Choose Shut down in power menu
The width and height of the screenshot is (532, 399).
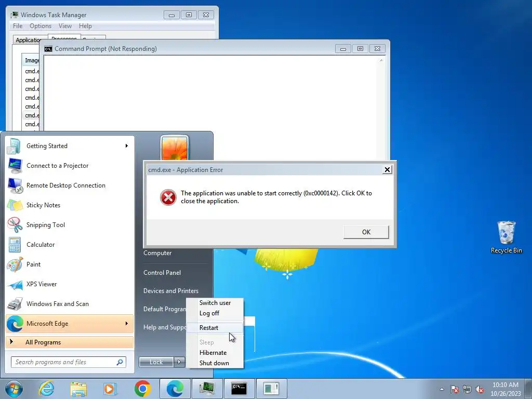tap(215, 363)
